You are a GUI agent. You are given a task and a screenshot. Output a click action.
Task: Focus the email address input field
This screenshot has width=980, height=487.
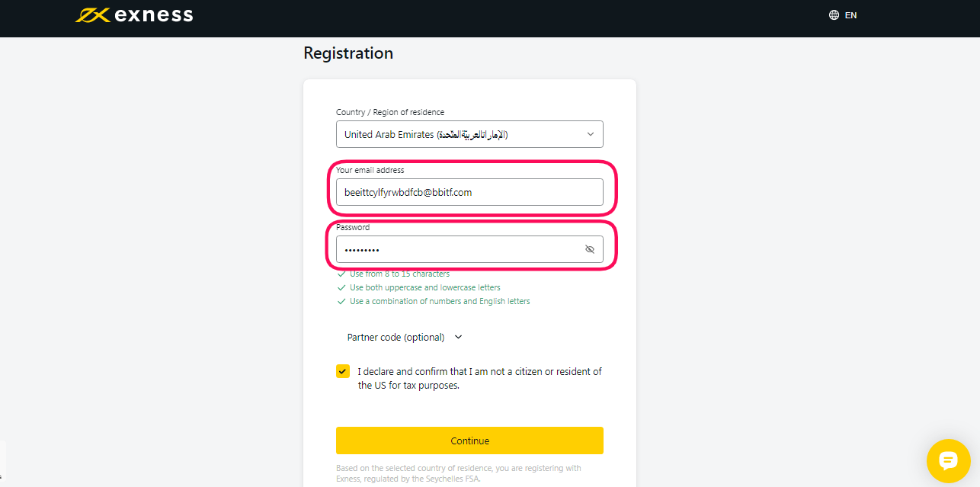tap(469, 192)
